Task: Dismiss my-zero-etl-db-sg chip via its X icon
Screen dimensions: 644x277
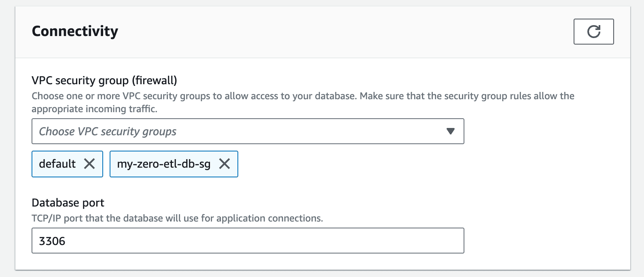Action: pos(225,164)
